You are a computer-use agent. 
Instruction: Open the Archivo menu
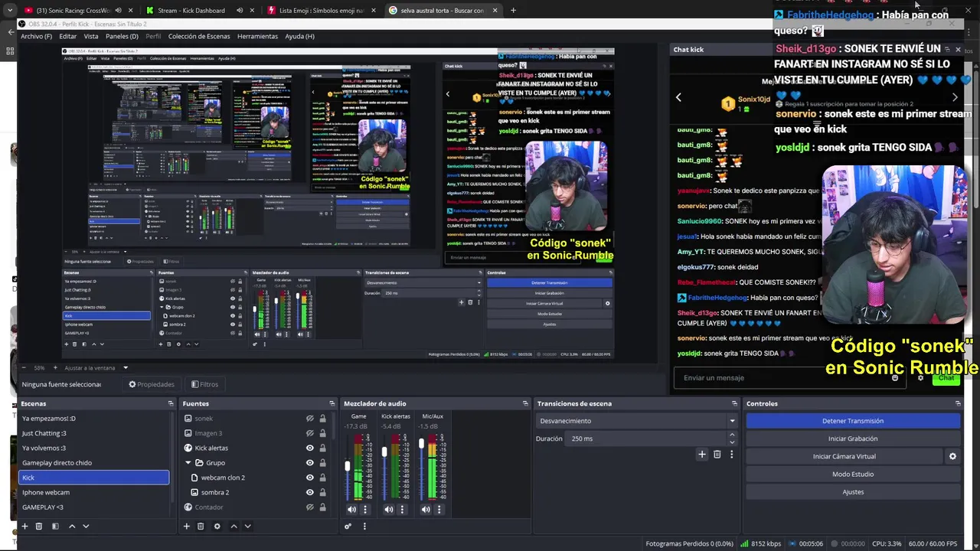(36, 36)
